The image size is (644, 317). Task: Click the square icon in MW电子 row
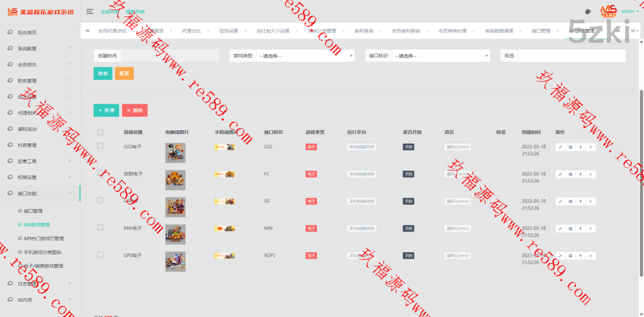point(570,228)
